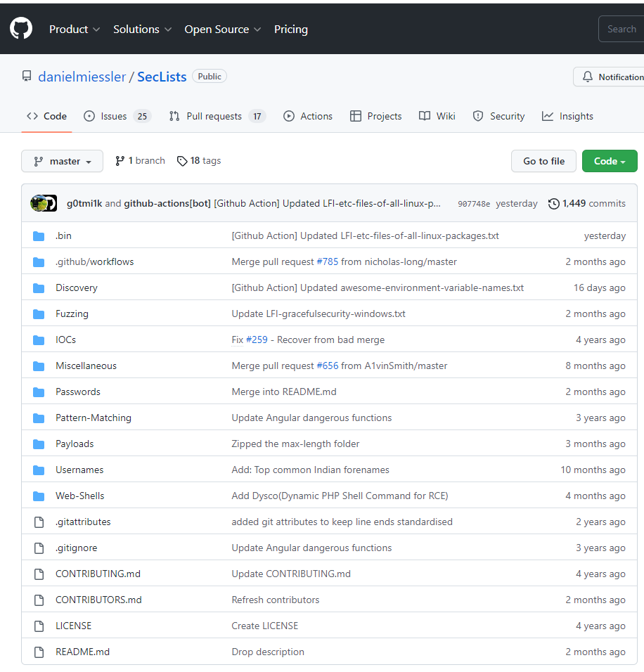The height and width of the screenshot is (672, 644).
Task: Open the Passwords folder
Action: pos(77,392)
